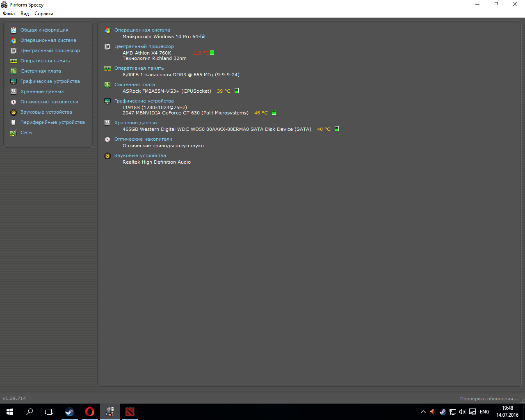Open the Системная плата heading link in summary

[135, 84]
